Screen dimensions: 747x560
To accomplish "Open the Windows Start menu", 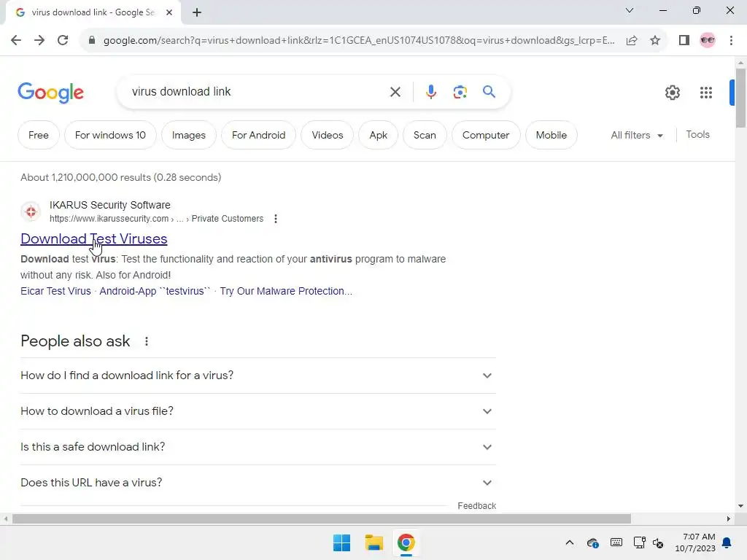I will click(x=341, y=542).
